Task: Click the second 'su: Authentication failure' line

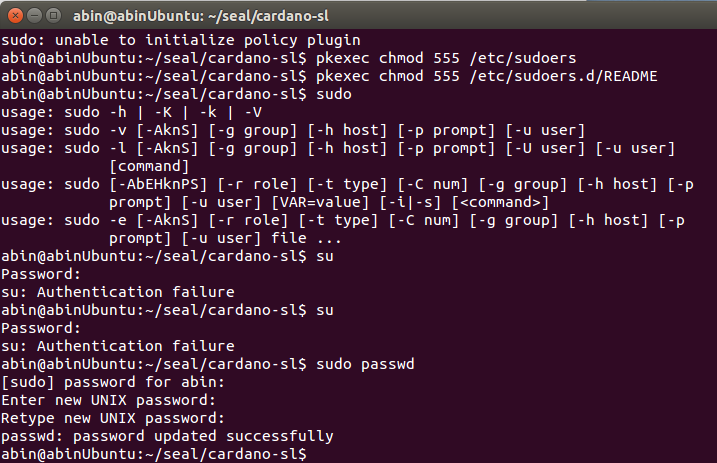Action: click(117, 345)
